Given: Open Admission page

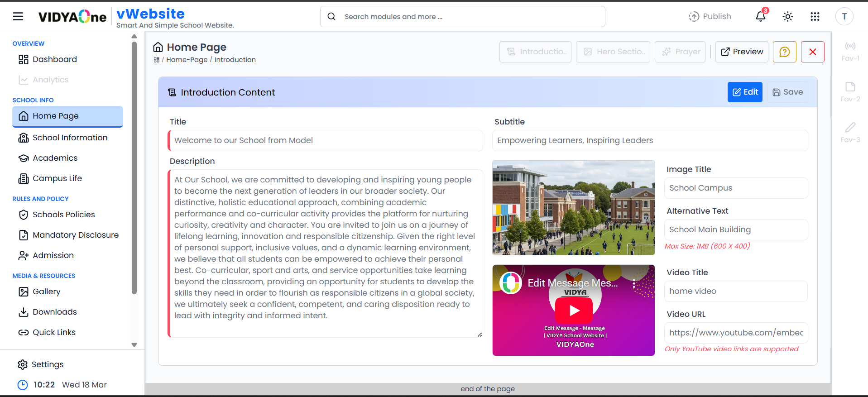Looking at the screenshot, I should 68,255.
